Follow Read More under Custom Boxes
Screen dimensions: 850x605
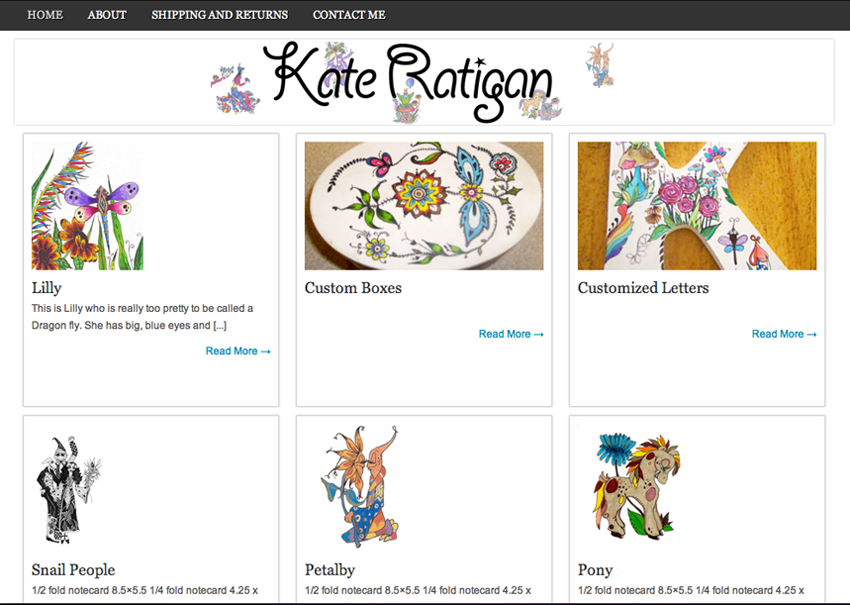click(x=511, y=334)
